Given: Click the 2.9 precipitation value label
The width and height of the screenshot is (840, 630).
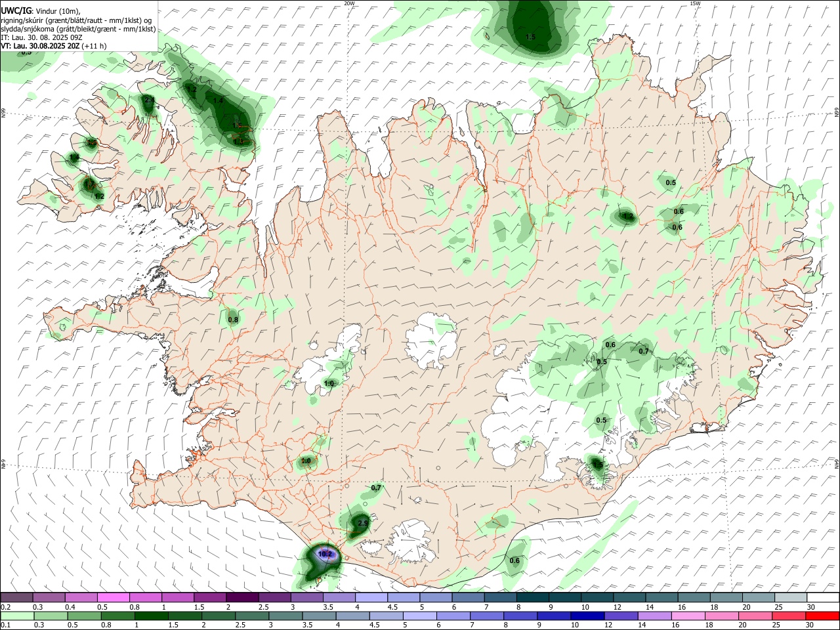Looking at the screenshot, I should point(363,523).
